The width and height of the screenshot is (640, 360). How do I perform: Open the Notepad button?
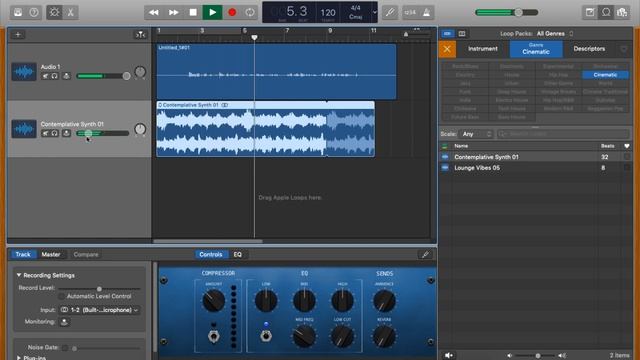point(590,12)
